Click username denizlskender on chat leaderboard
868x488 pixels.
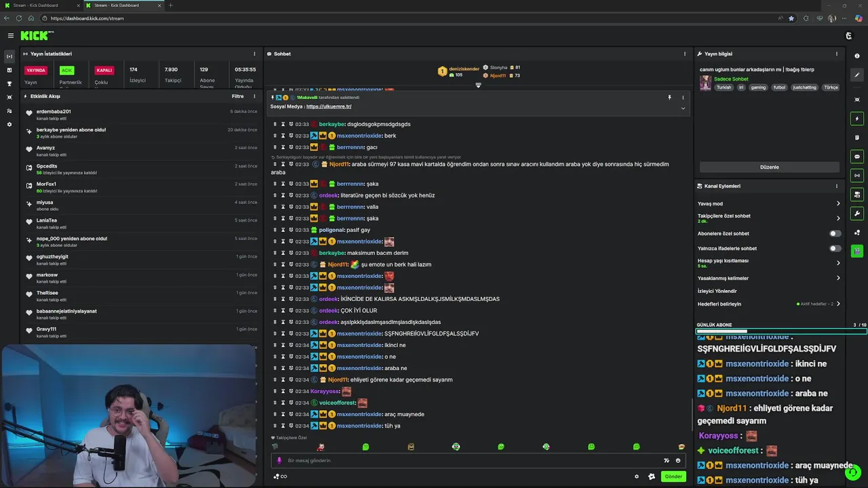(x=465, y=68)
